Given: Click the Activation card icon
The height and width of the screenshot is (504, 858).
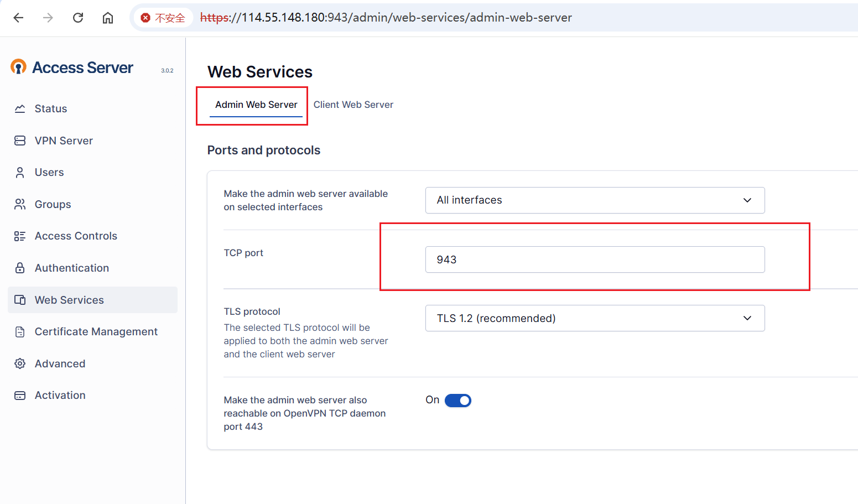Looking at the screenshot, I should pos(20,396).
